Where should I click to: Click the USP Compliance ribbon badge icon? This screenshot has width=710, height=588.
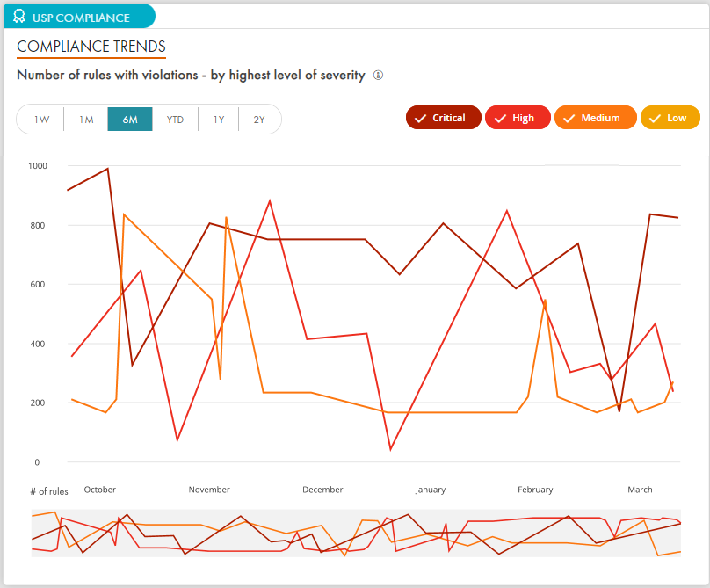(x=19, y=17)
